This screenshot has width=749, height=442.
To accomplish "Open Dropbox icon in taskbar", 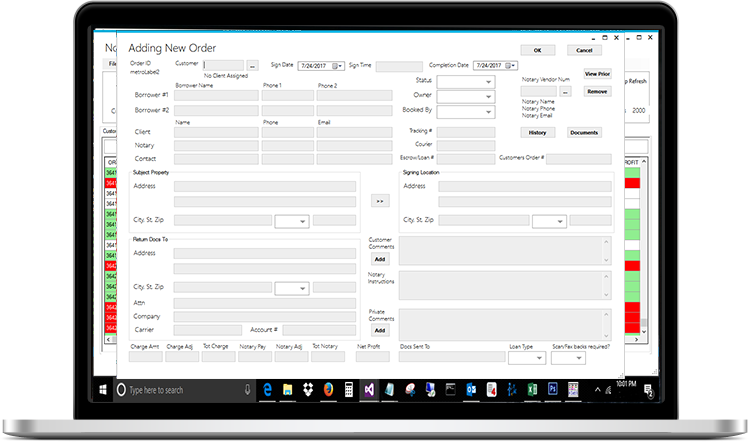I will point(306,388).
